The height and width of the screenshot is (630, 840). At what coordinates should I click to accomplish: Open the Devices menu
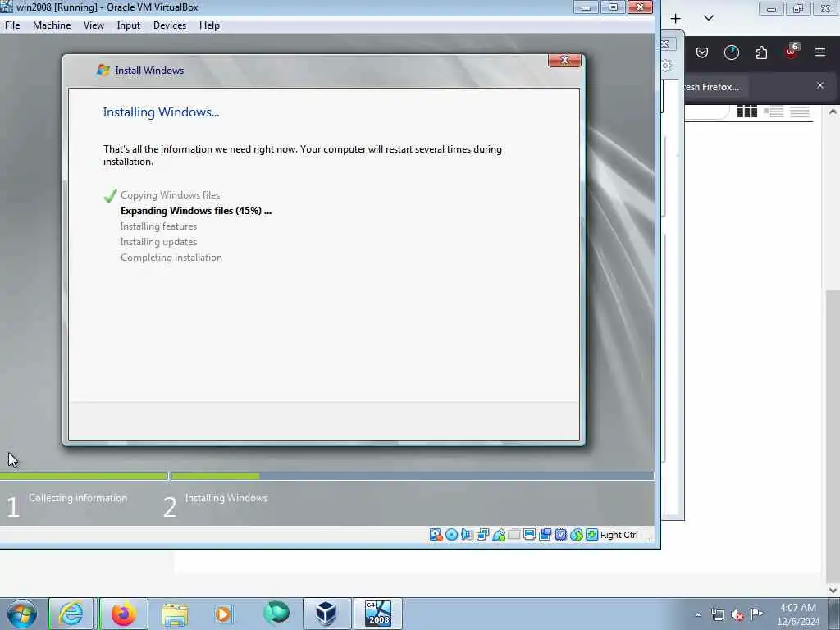coord(170,25)
